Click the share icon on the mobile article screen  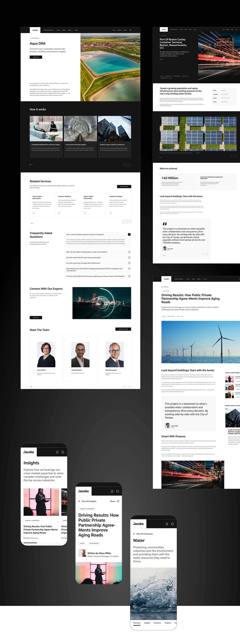point(118,501)
